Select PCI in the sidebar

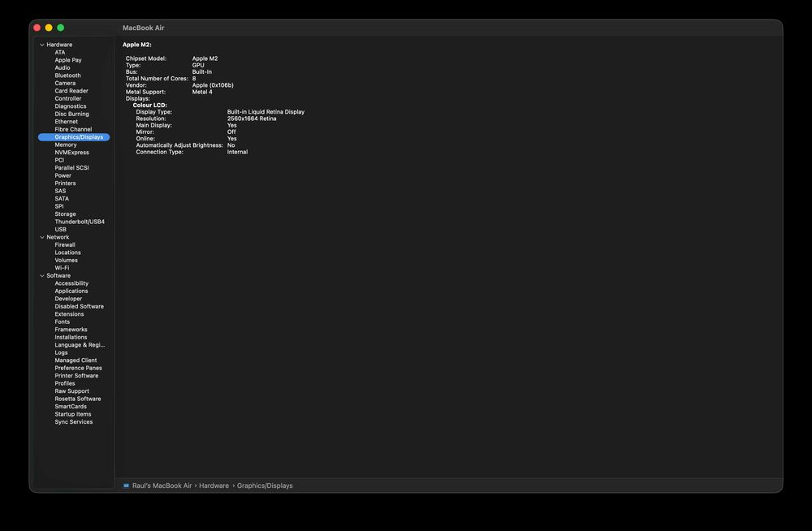pos(59,160)
